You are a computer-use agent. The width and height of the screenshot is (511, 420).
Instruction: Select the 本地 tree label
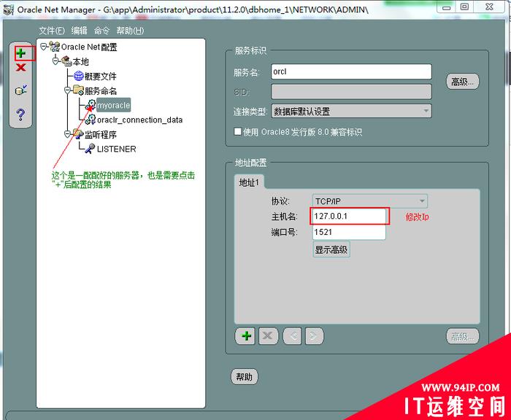coord(81,61)
